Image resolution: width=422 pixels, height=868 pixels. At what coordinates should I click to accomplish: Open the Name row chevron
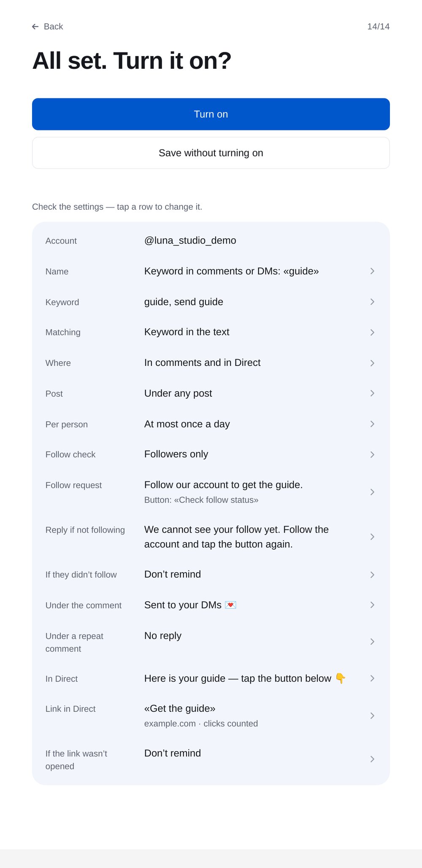(x=372, y=271)
